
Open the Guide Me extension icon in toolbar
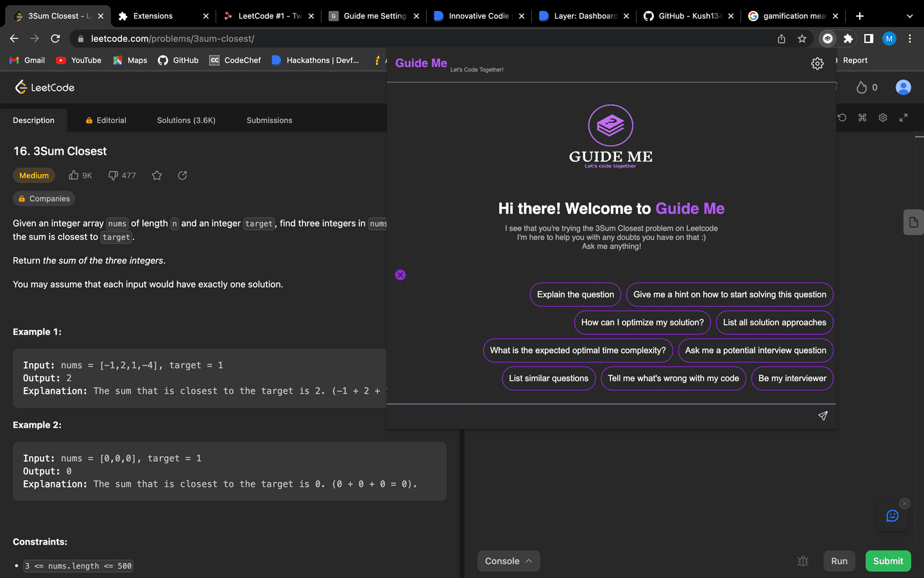click(828, 39)
